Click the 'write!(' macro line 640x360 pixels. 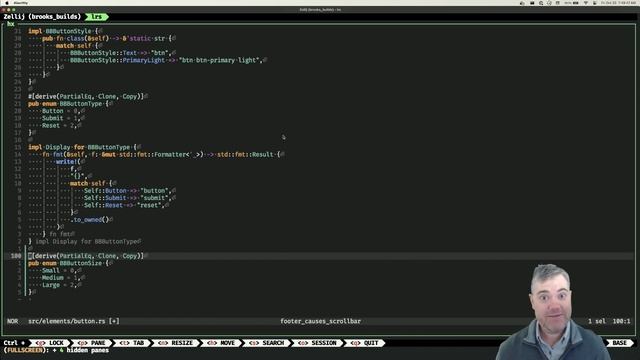68,162
